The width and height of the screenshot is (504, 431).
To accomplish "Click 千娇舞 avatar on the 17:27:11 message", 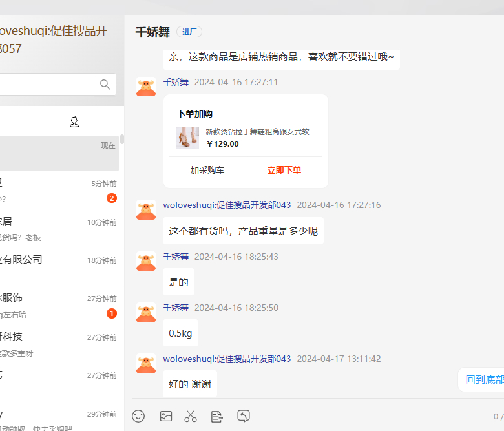I will [x=146, y=87].
